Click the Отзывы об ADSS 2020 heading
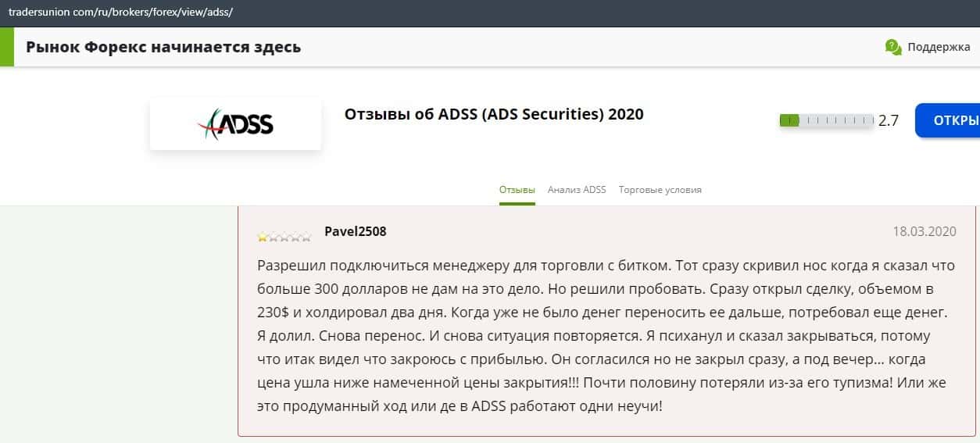 (493, 114)
